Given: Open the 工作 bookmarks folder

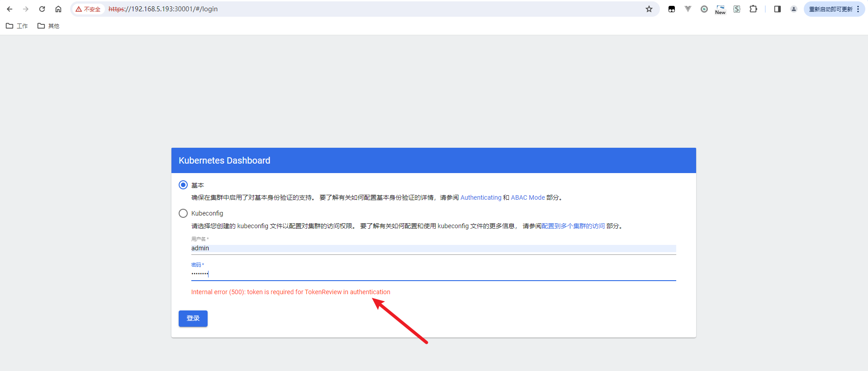Looking at the screenshot, I should click(x=17, y=26).
